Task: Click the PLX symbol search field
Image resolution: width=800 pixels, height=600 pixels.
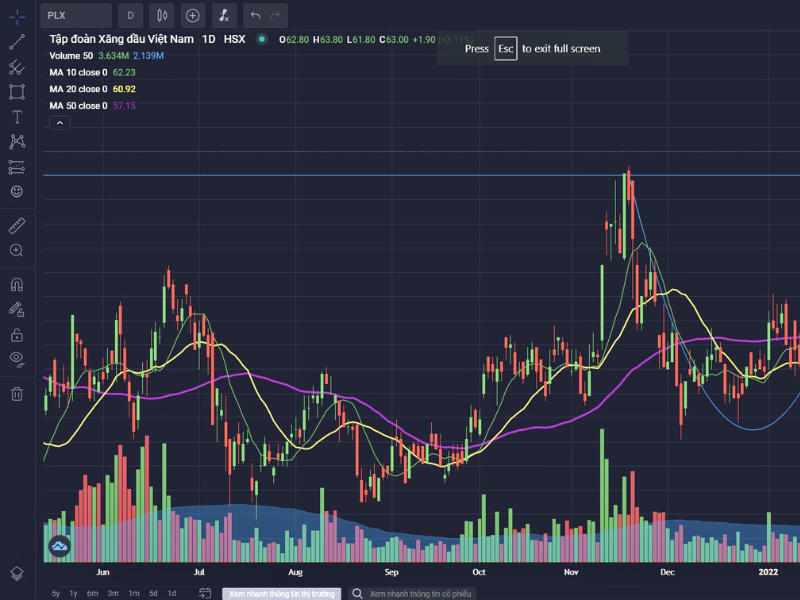Action: (76, 15)
